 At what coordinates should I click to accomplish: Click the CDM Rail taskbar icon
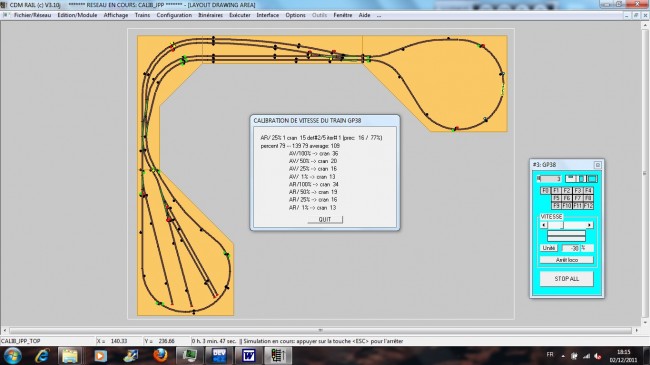(278, 355)
